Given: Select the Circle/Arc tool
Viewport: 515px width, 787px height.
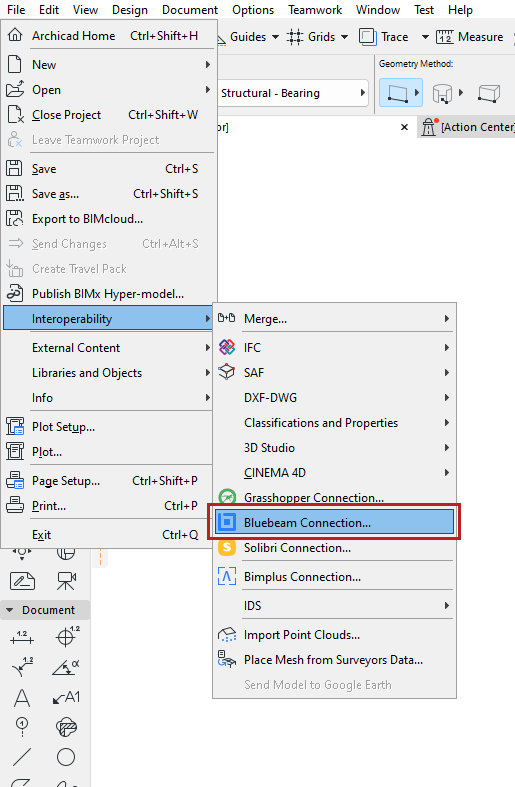Looking at the screenshot, I should tap(66, 757).
